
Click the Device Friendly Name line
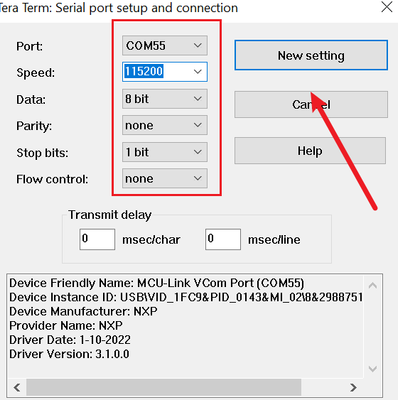[x=157, y=283]
